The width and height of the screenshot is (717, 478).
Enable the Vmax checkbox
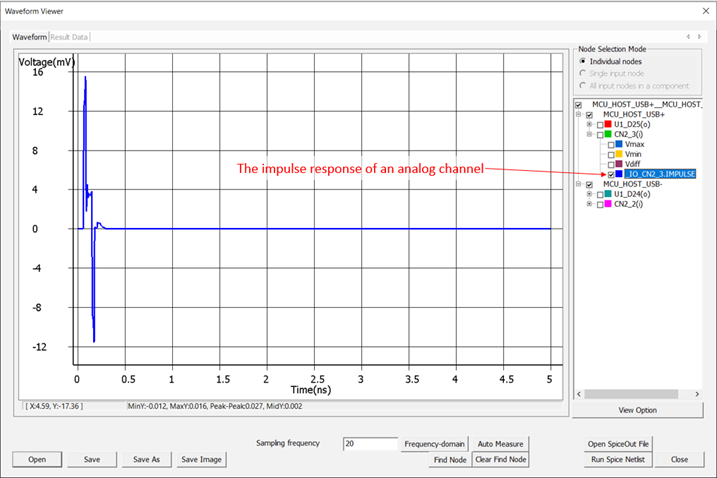coord(611,145)
